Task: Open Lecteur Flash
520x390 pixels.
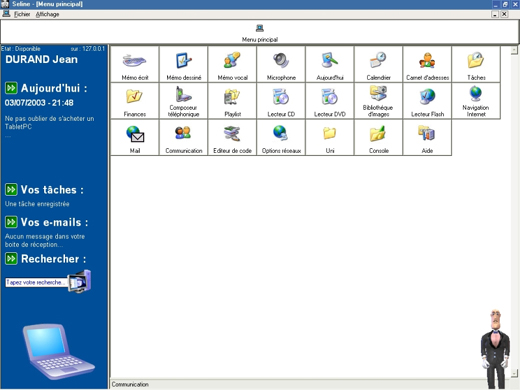Action: click(x=427, y=101)
